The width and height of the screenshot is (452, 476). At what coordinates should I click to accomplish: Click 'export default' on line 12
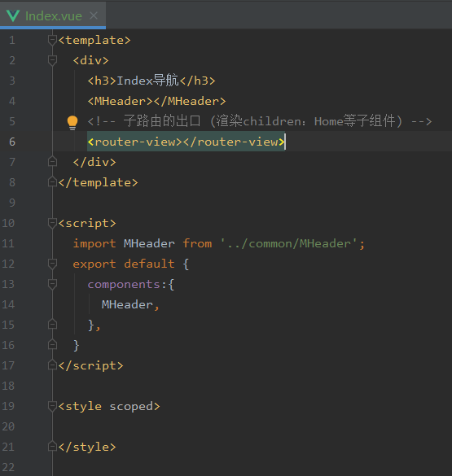coord(124,264)
